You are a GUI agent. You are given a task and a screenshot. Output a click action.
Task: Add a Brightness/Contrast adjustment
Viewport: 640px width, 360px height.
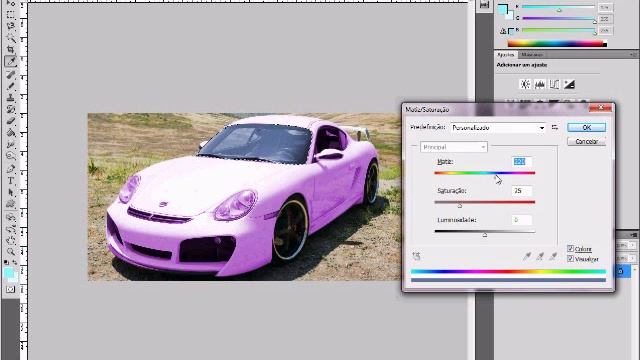525,84
